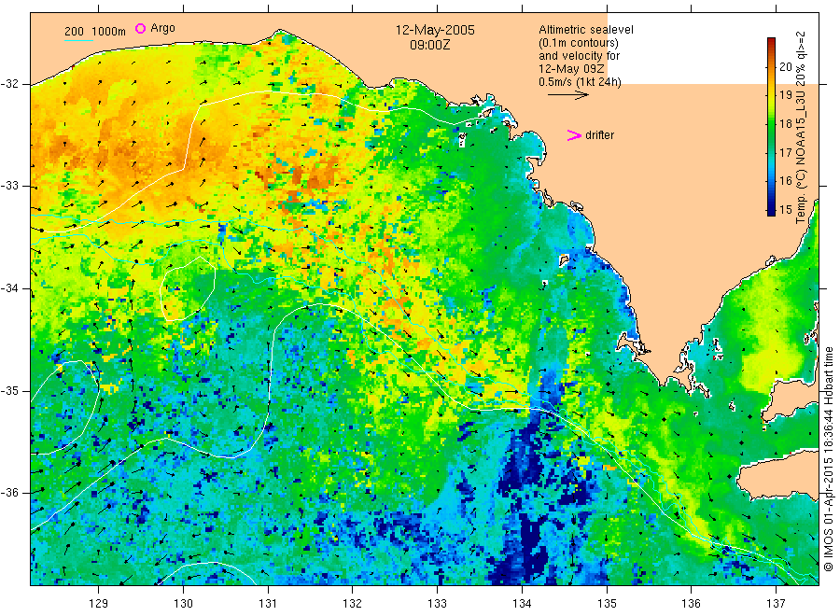Click longitude axis label 129
The width and height of the screenshot is (840, 616).
coord(99,604)
